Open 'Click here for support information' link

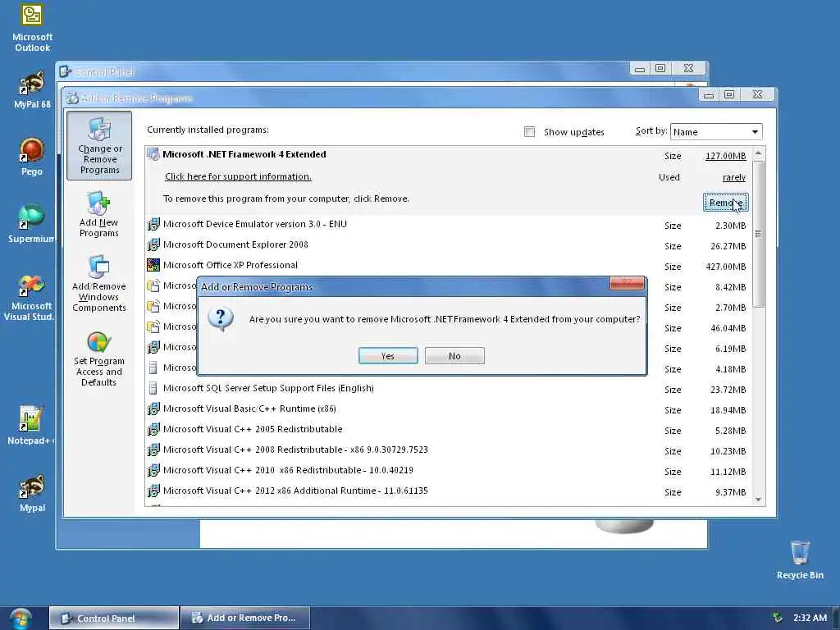(238, 176)
